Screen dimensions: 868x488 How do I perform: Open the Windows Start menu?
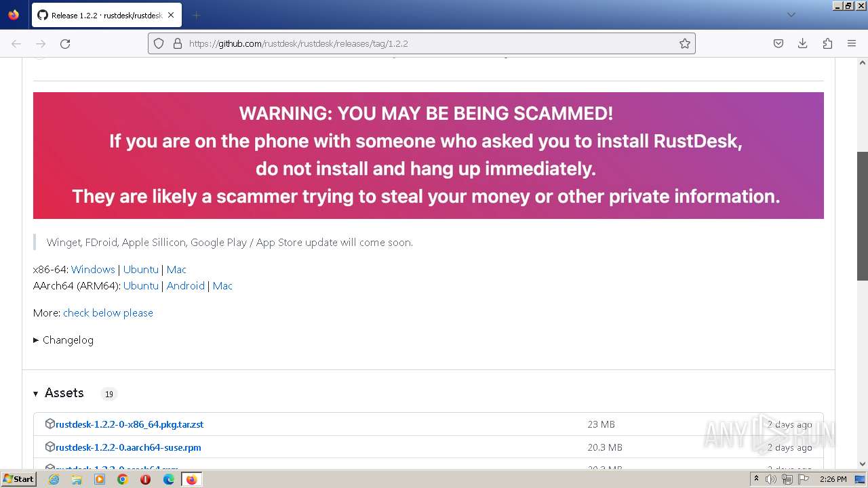[x=18, y=479]
